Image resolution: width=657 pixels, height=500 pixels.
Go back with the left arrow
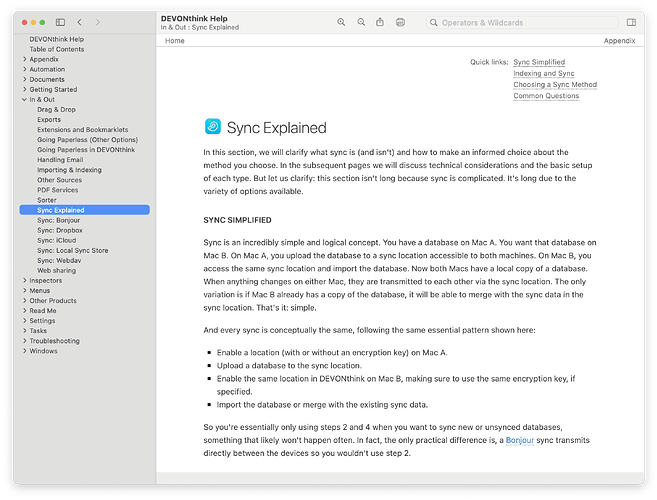click(x=81, y=22)
